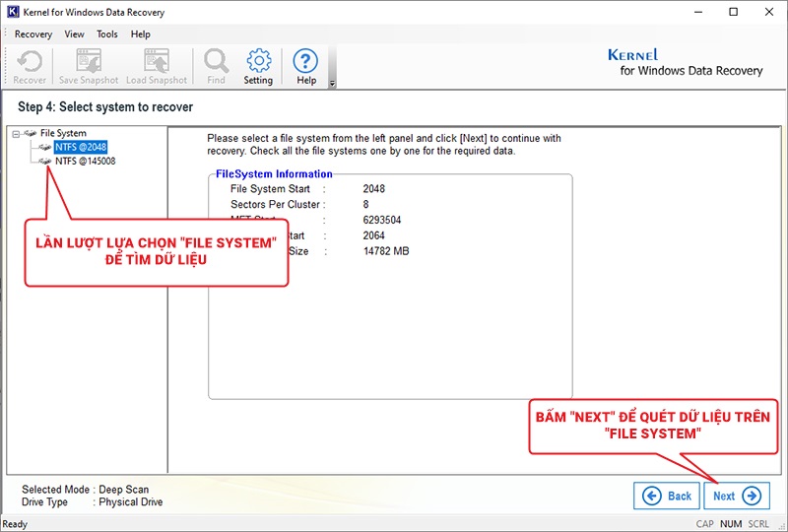Click the SCRL indicator in status bar
Screen dimensions: 788x532
[x=758, y=524]
